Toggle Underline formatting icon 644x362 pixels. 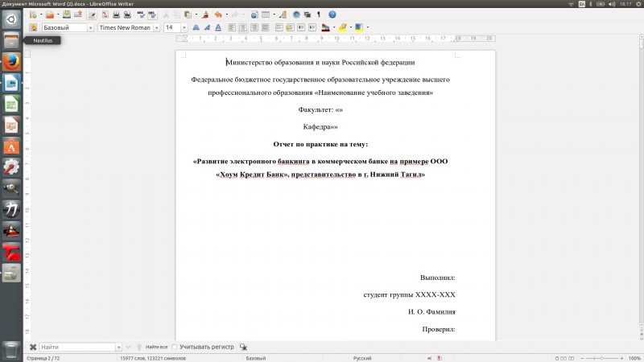tap(218, 27)
